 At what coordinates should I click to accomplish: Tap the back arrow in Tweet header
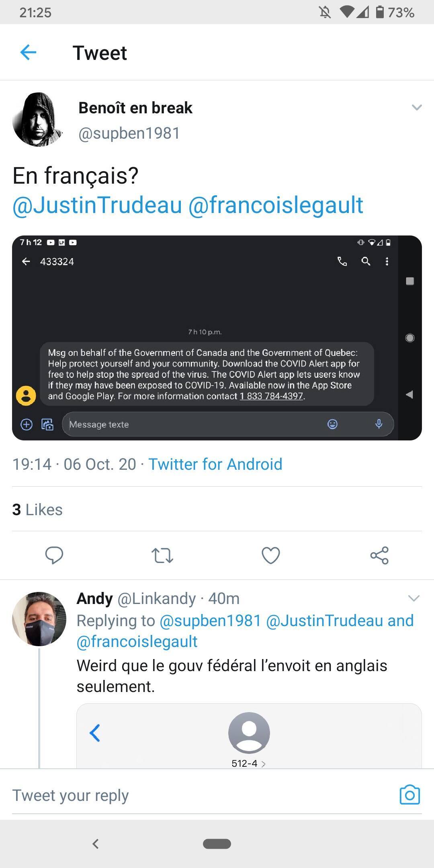28,52
